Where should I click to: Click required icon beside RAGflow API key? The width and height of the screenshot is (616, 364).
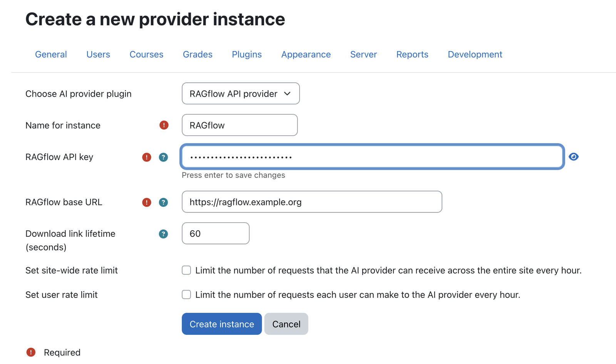147,157
